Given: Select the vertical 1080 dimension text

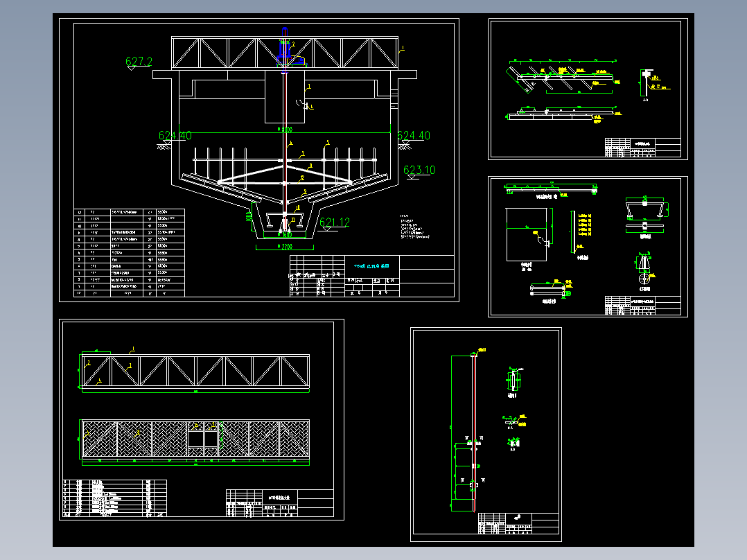Looking at the screenshot, I should [248, 216].
